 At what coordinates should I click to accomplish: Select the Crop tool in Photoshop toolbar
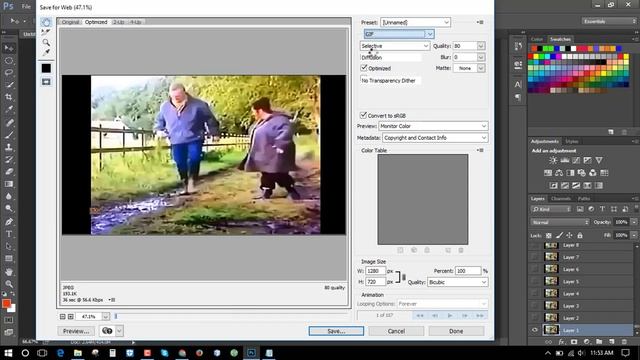pyautogui.click(x=9, y=97)
